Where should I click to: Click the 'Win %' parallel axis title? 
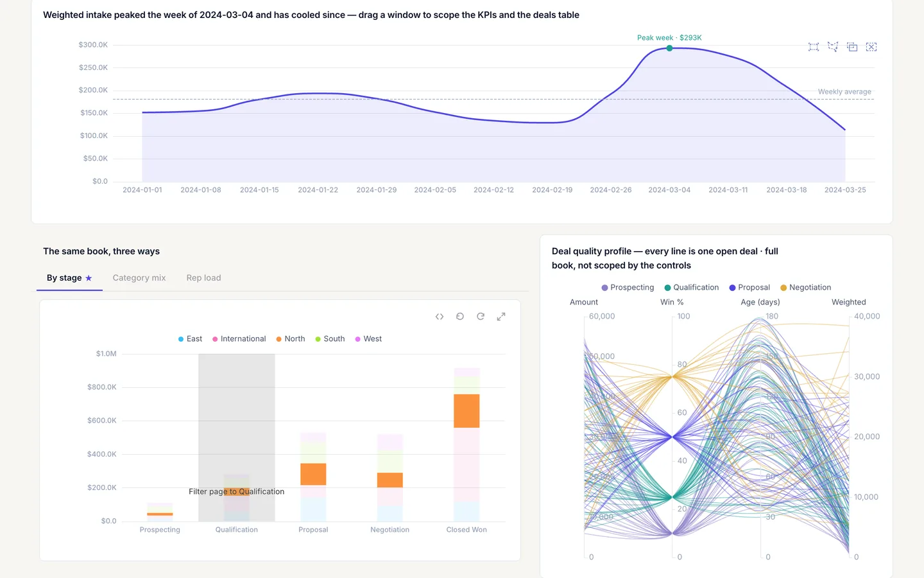coord(672,302)
